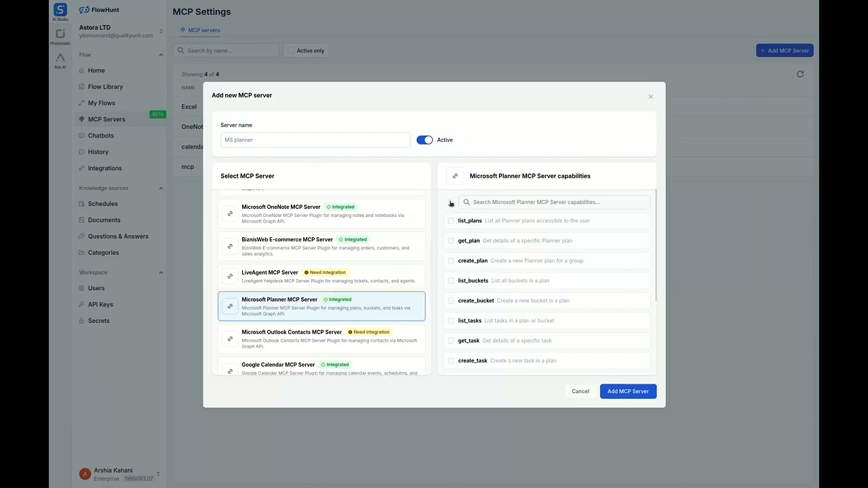Viewport: 868px width, 488px height.
Task: Check the create_bucket capability
Action: point(451,301)
